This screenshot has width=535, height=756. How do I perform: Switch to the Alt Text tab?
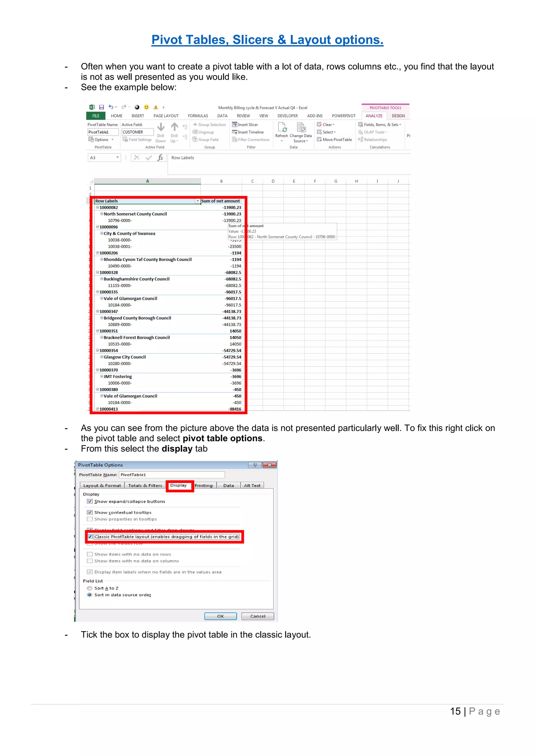[x=252, y=486]
